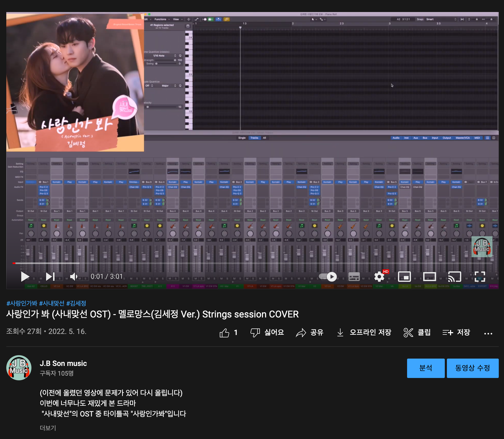Toggle the autoplay switch
This screenshot has width=504, height=439.
pos(328,277)
